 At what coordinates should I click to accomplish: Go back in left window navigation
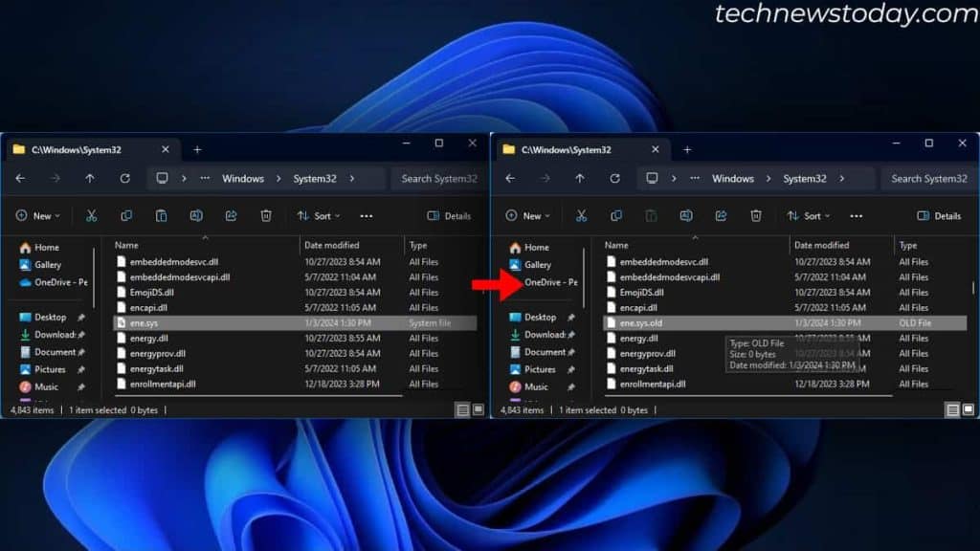pyautogui.click(x=21, y=178)
